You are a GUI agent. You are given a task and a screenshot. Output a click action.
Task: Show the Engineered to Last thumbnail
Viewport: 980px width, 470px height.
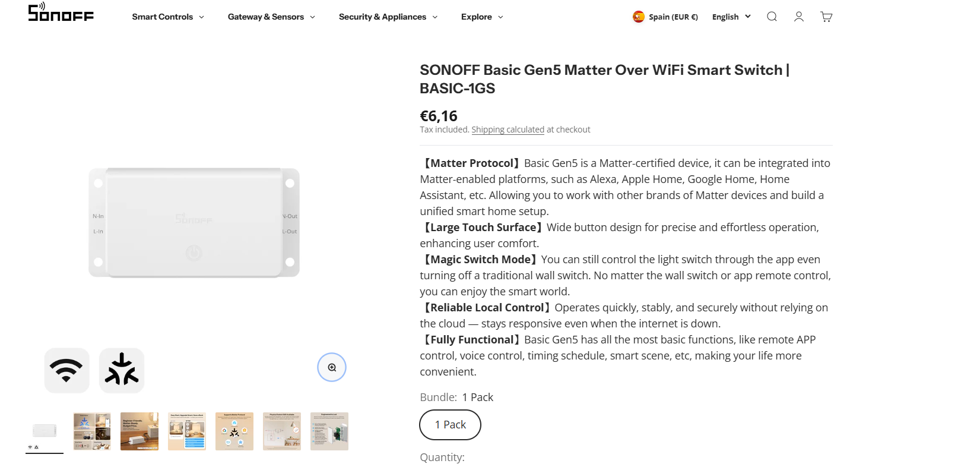tap(329, 431)
